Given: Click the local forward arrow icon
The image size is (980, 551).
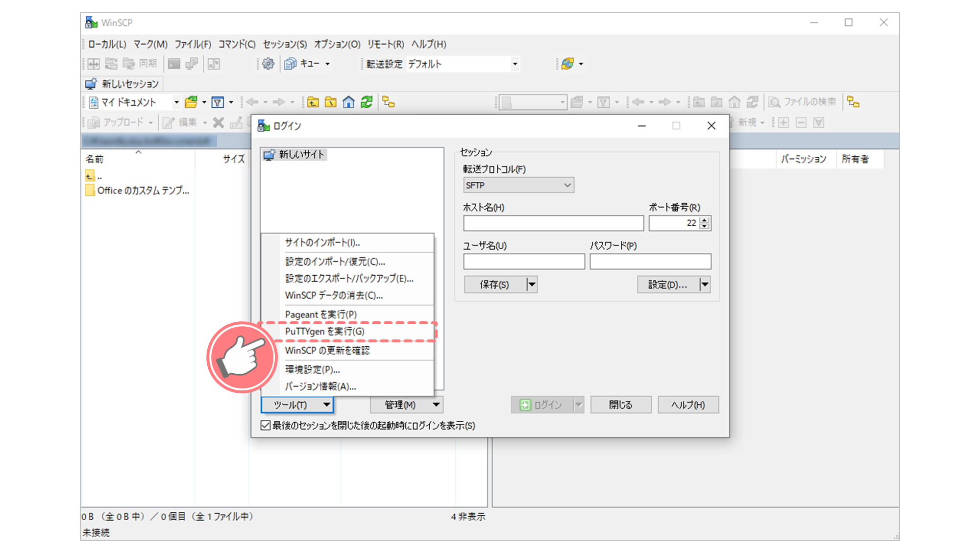Looking at the screenshot, I should (279, 102).
